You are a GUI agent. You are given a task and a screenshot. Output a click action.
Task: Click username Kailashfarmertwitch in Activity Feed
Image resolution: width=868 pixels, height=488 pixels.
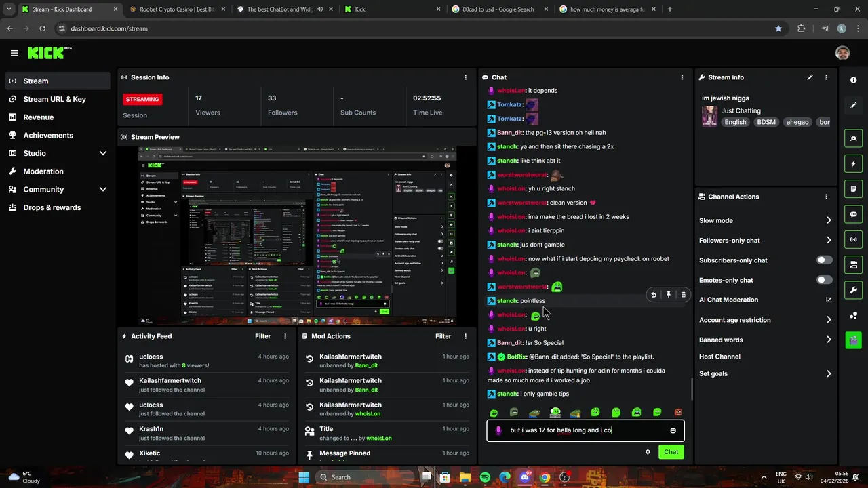coord(170,380)
